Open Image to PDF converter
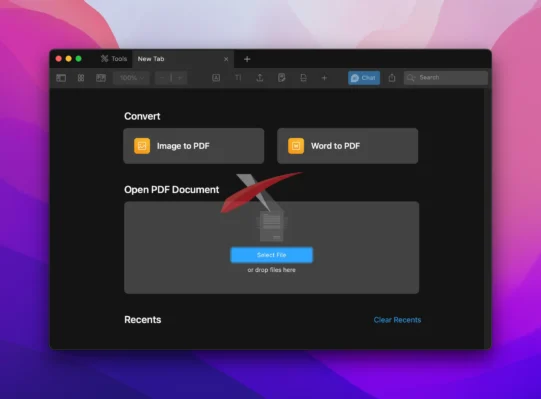Image resolution: width=541 pixels, height=399 pixels. click(194, 146)
